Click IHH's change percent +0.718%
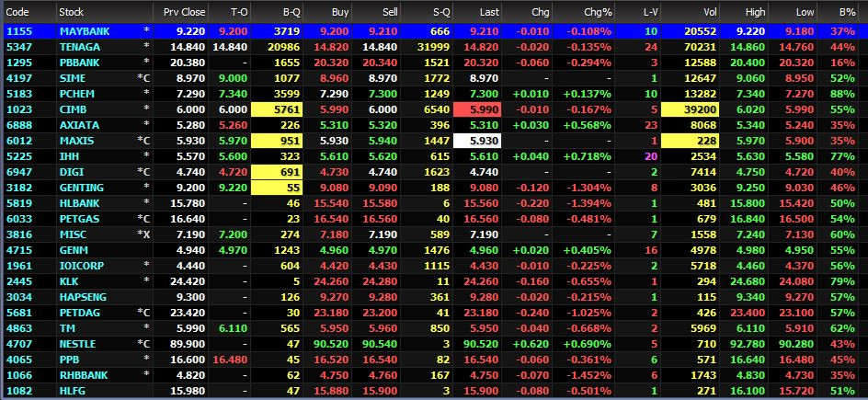868x400 pixels. 588,156
